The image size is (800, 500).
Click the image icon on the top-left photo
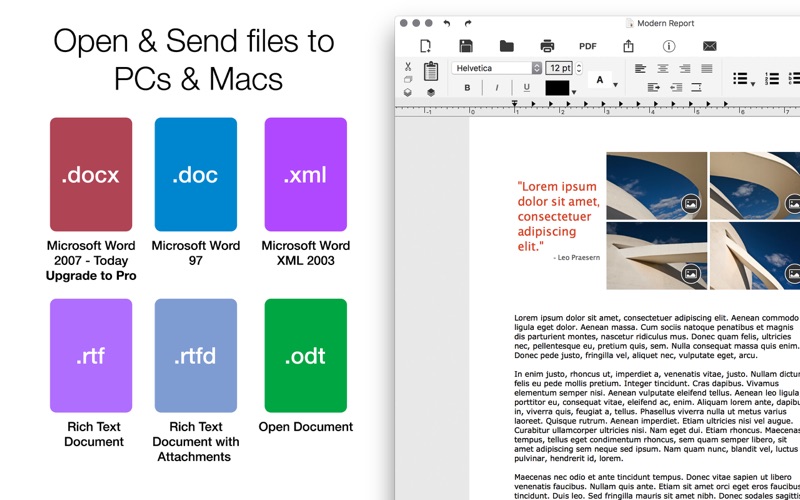691,204
